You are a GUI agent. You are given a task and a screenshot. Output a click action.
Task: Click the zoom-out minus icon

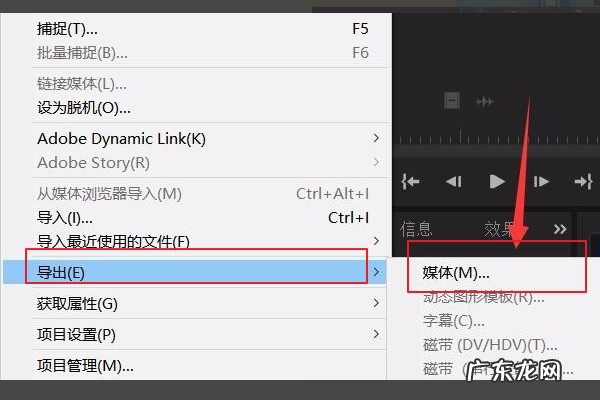coord(452,101)
